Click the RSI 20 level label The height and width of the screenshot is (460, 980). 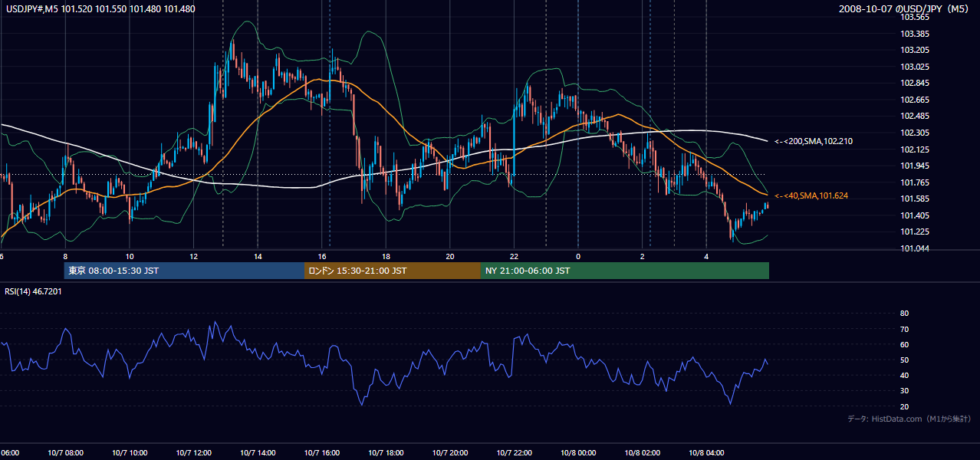click(x=904, y=406)
